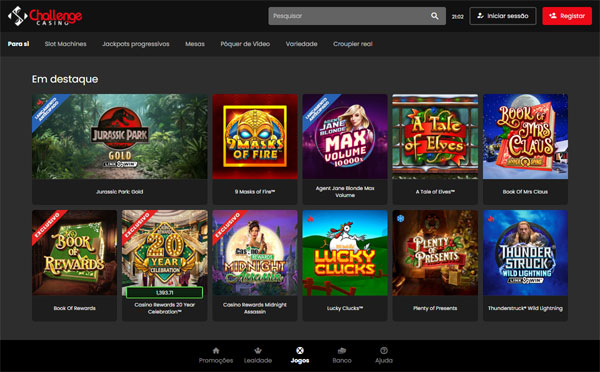Click the Agent Jane Blonde Max Volume caption
Screen dimensions: 600x372
[x=345, y=192]
